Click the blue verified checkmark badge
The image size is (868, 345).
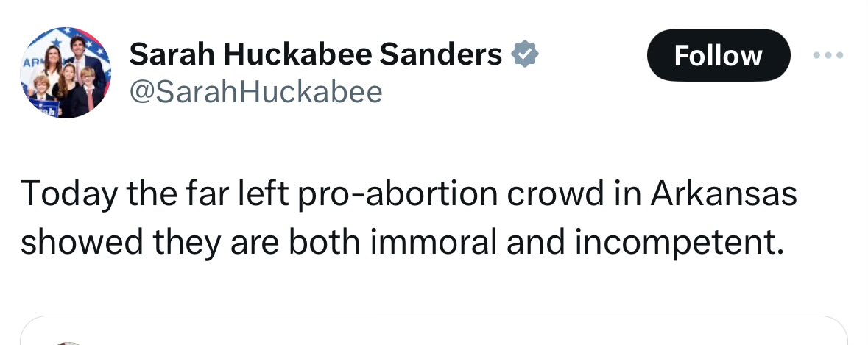526,54
